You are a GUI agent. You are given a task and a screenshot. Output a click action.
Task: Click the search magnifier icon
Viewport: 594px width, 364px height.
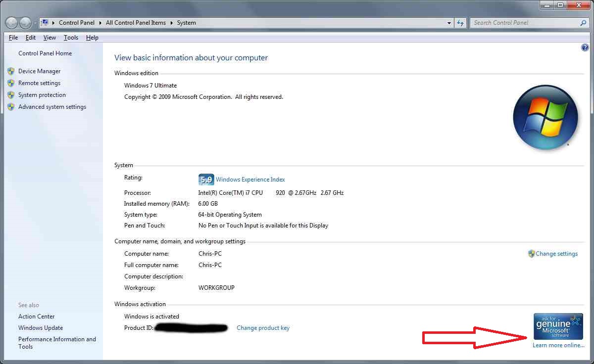583,23
